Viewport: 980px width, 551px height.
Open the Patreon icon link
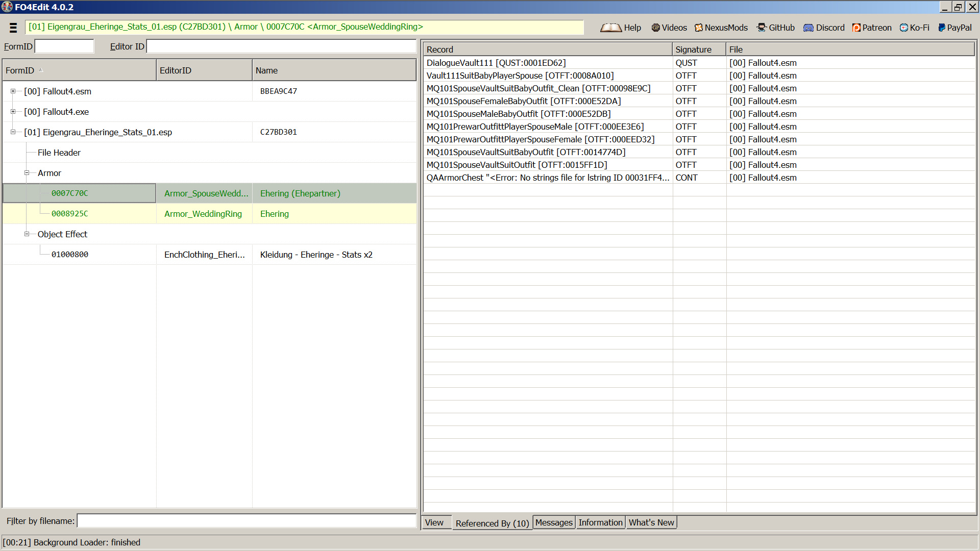(x=856, y=28)
